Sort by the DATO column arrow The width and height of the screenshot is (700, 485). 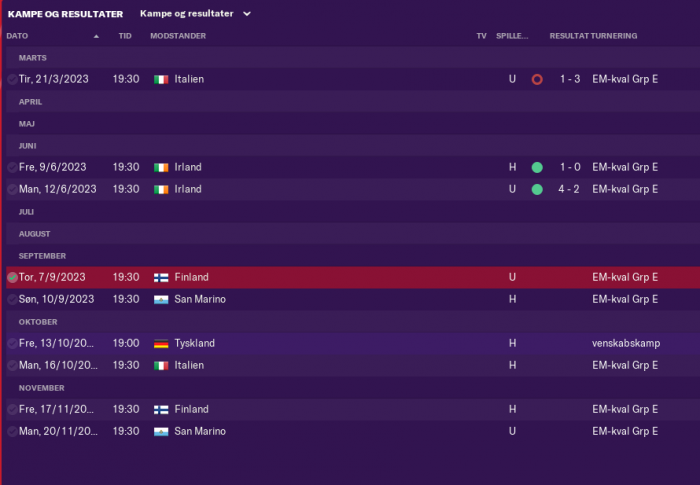[x=96, y=36]
